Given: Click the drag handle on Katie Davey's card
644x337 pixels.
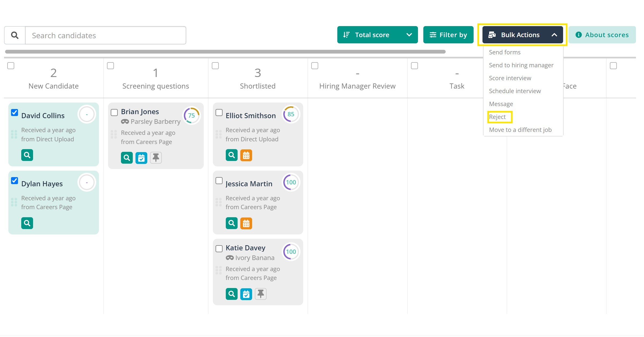Looking at the screenshot, I should click(219, 270).
